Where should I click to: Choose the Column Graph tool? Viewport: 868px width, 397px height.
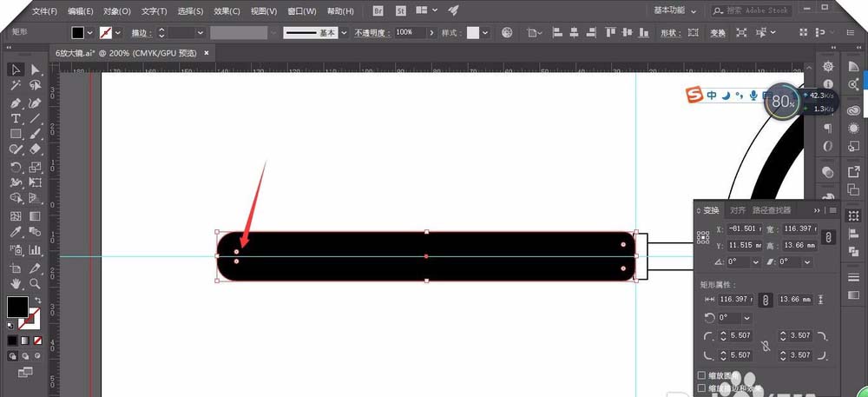coord(35,249)
